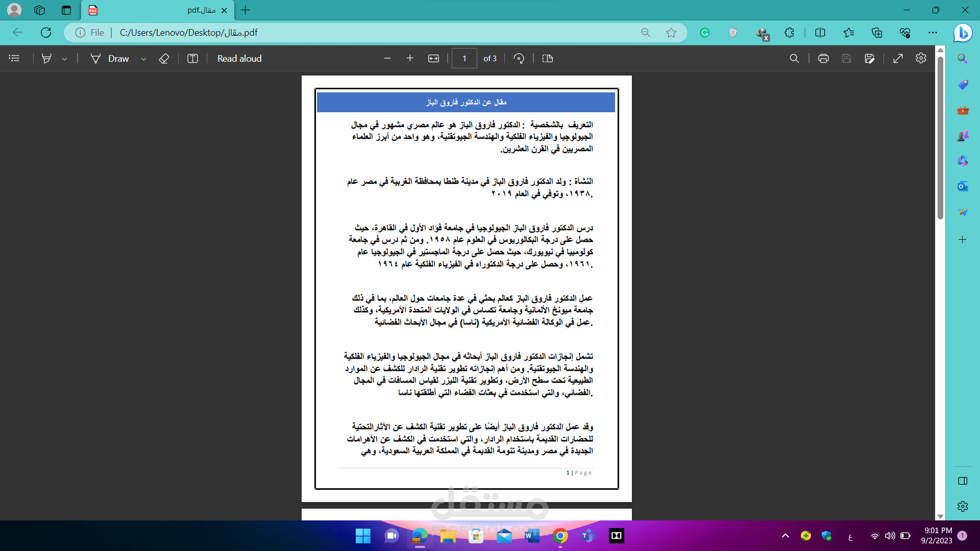Screen dimensions: 980x551
Task: Expand the Draw pen options arrow
Action: point(143,59)
